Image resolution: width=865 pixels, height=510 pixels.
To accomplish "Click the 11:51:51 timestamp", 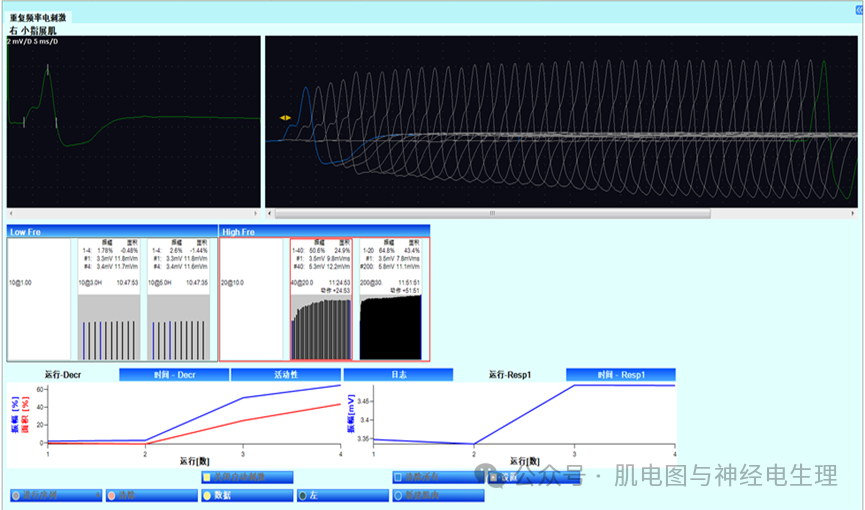I will (409, 283).
